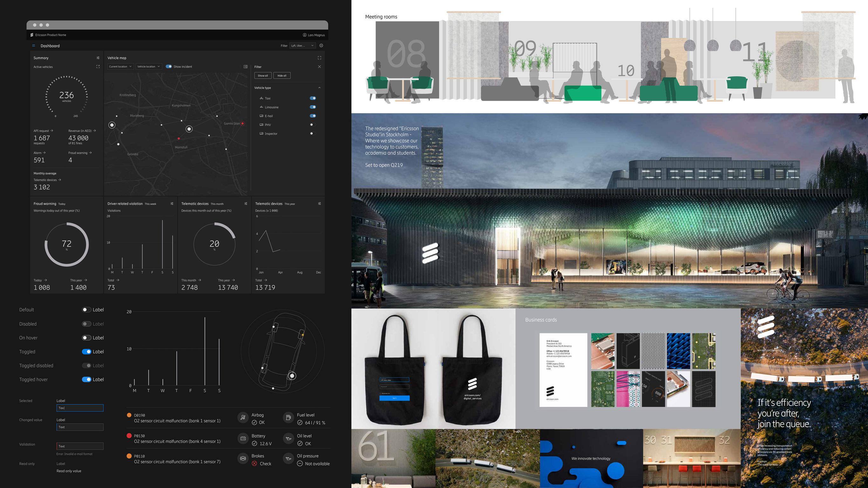The width and height of the screenshot is (868, 488).
Task: Click the red incident marker at Gamla Stan
Action: [243, 124]
